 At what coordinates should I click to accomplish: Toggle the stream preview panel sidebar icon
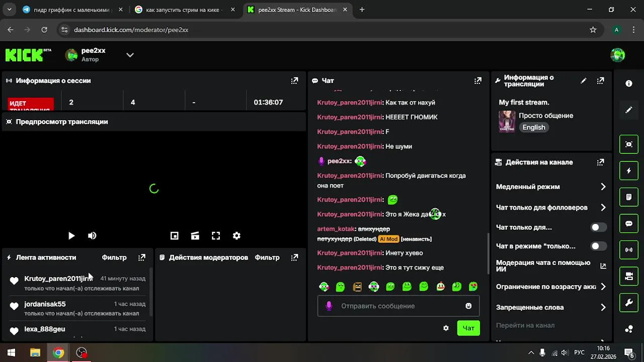[x=629, y=144]
